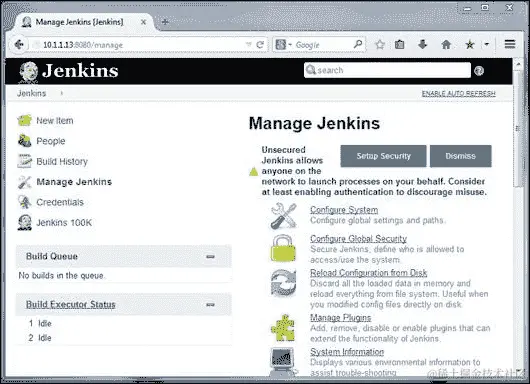530x384 pixels.
Task: Collapse the Build Queue panel
Action: [x=210, y=257]
